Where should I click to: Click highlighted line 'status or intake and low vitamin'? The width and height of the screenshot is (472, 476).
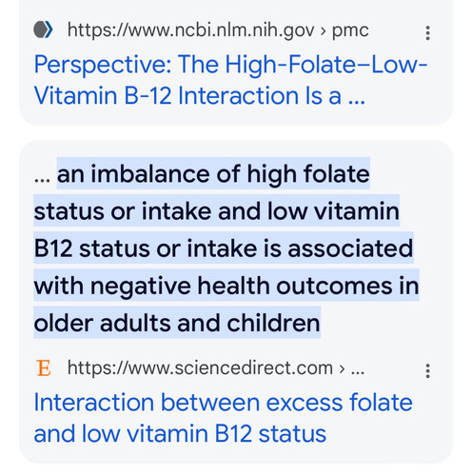click(x=217, y=211)
